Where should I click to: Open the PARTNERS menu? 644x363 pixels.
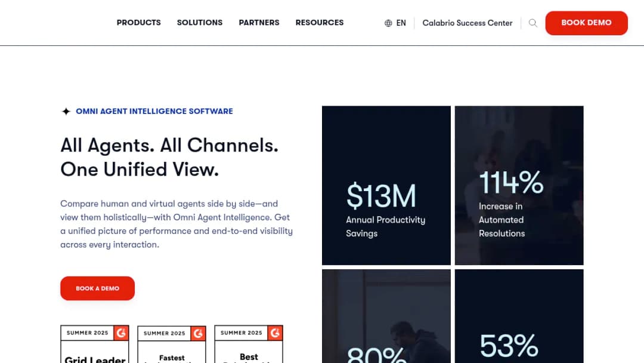click(259, 23)
